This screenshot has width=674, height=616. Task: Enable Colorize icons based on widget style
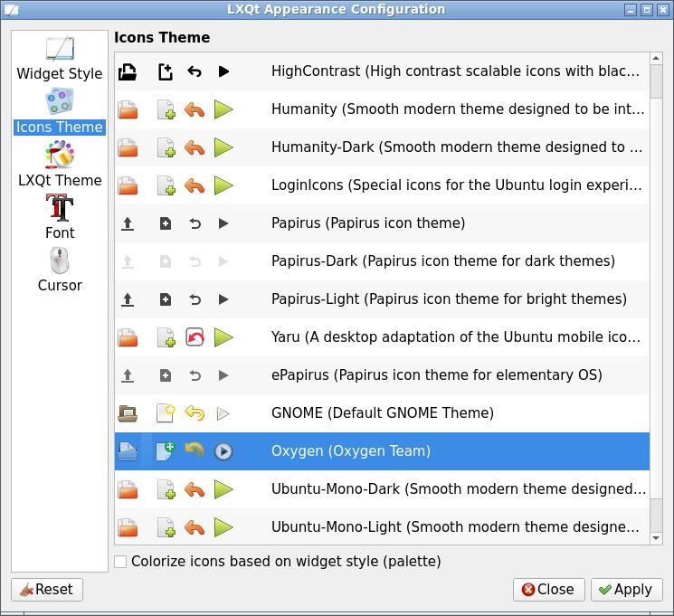(x=120, y=562)
